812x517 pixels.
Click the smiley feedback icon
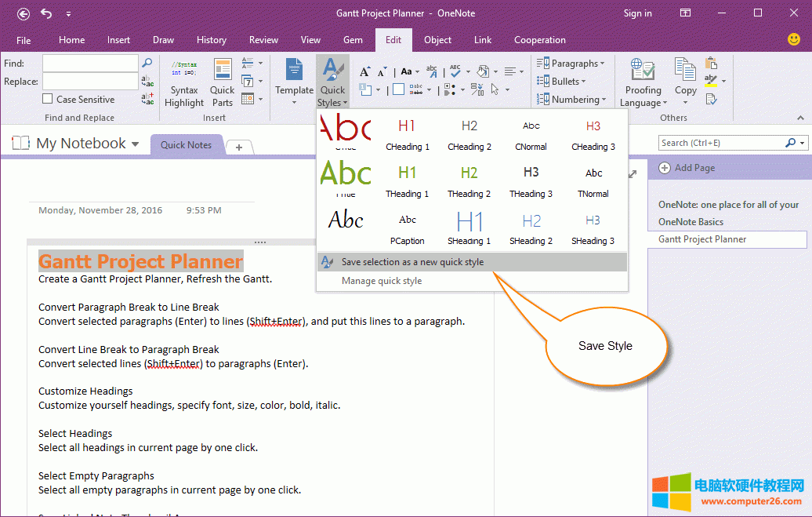793,39
